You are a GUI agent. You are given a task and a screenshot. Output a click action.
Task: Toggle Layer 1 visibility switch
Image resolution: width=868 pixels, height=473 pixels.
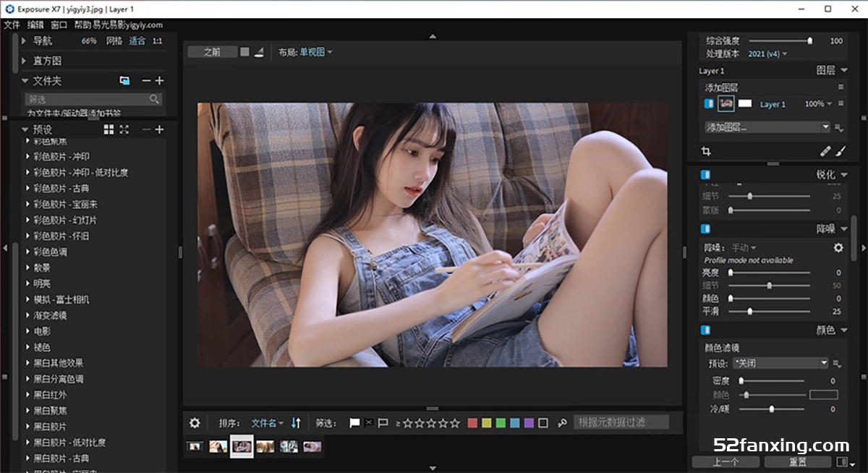coord(708,103)
